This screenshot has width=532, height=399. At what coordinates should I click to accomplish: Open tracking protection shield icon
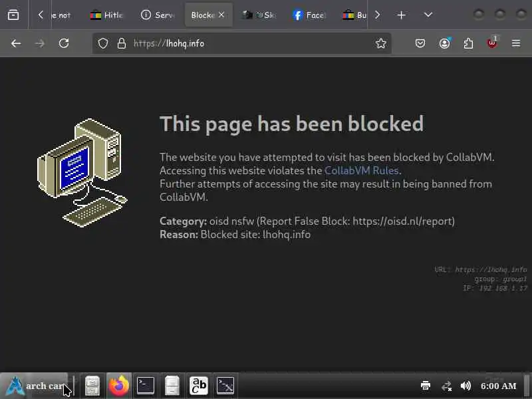point(103,43)
